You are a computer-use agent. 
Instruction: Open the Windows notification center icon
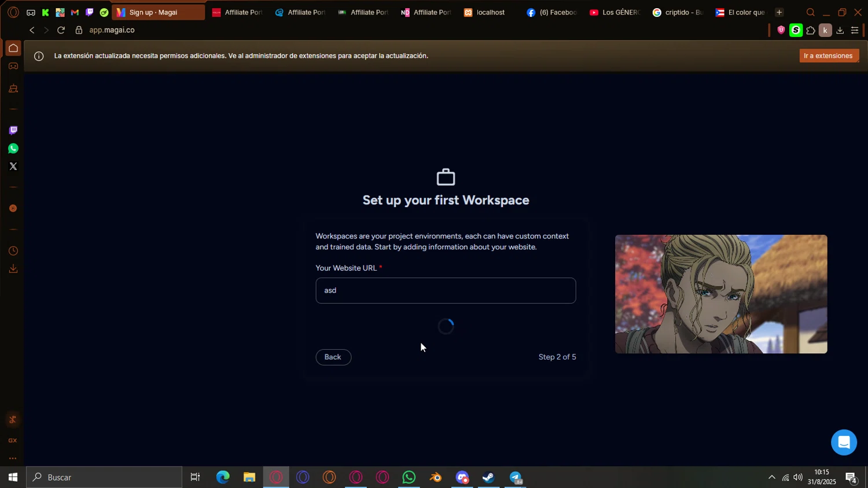tap(851, 478)
